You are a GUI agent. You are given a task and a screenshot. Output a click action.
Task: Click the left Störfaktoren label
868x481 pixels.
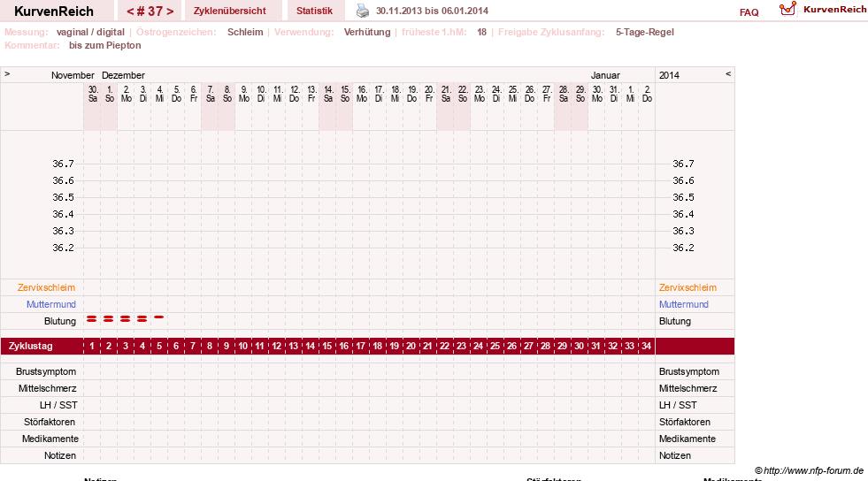[50, 422]
